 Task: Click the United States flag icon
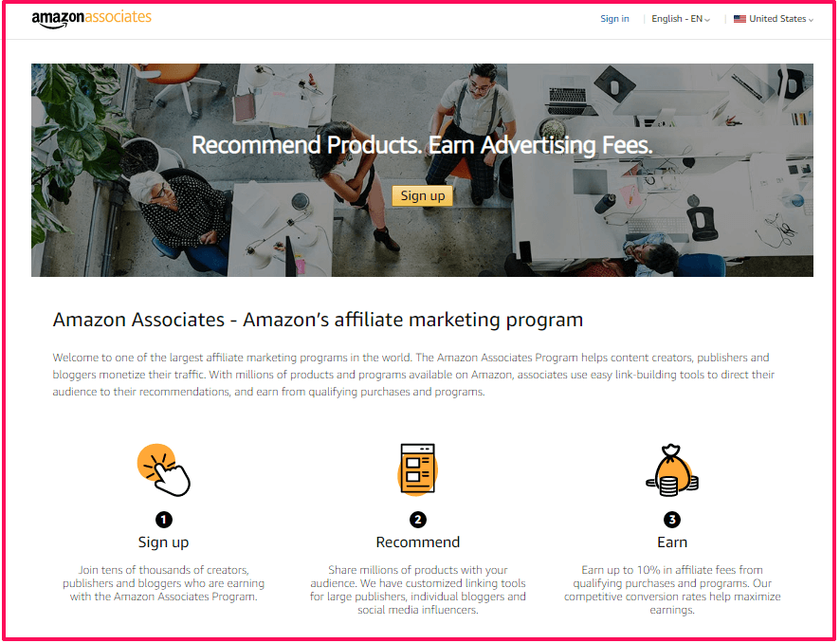(x=740, y=19)
